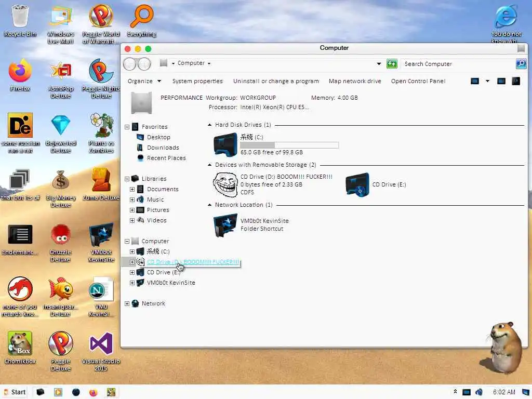This screenshot has width=532, height=399.
Task: Click the green refresh button in address bar
Action: coord(392,63)
